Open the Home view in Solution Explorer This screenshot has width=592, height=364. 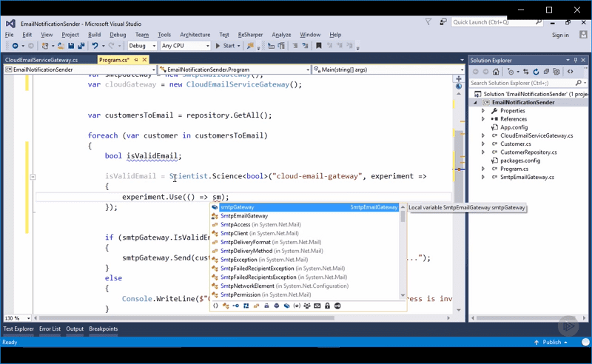click(496, 71)
